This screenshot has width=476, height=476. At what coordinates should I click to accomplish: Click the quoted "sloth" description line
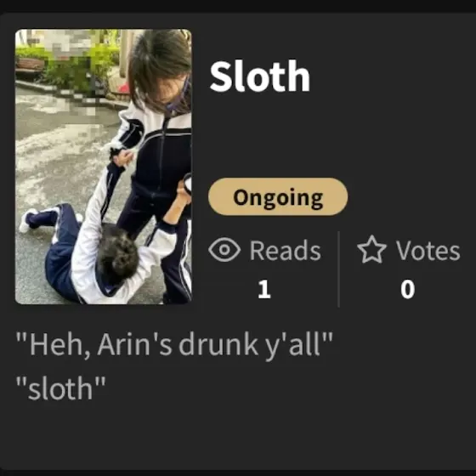pos(60,388)
